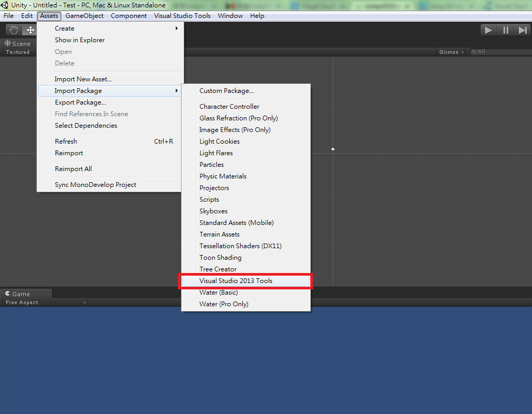Choose Custom Package... option
This screenshot has width=532, height=414.
pyautogui.click(x=246, y=91)
